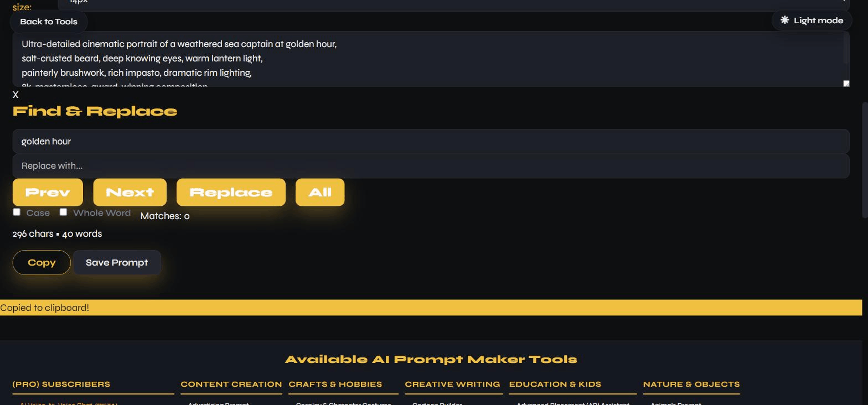The width and height of the screenshot is (868, 405).
Task: Click Available AI Prompt Maker Tools heading
Action: coord(431,360)
